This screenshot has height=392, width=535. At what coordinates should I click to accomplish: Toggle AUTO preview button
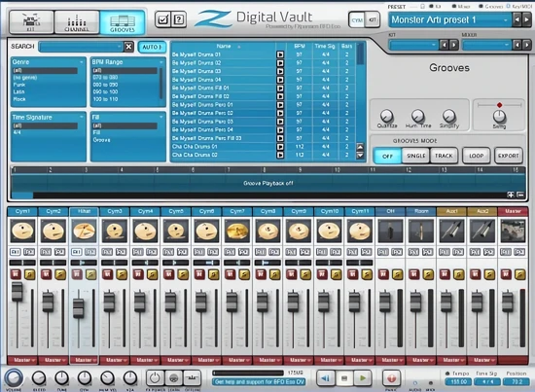[x=152, y=47]
